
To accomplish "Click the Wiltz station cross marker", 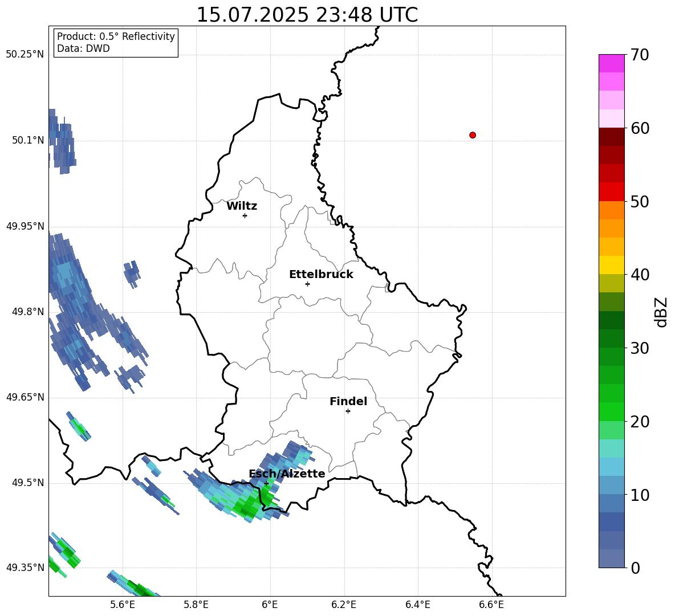I will coord(245,215).
